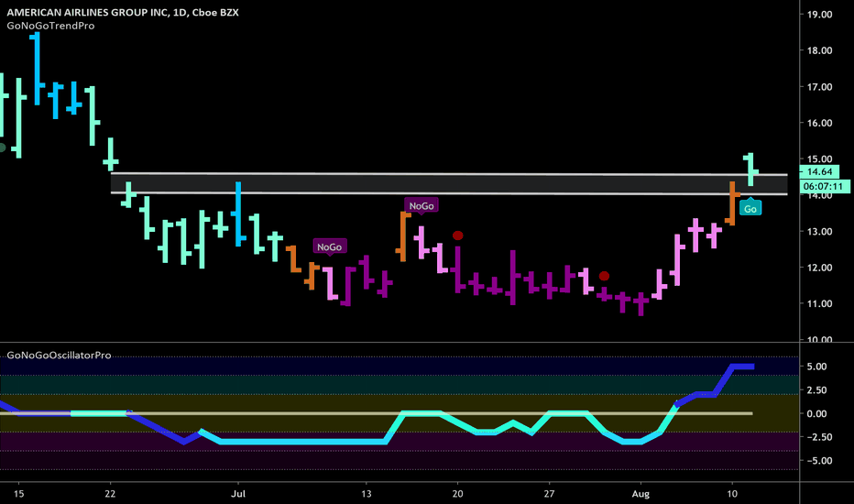The width and height of the screenshot is (854, 504).
Task: Click the teal Go signal marker
Action: click(750, 208)
